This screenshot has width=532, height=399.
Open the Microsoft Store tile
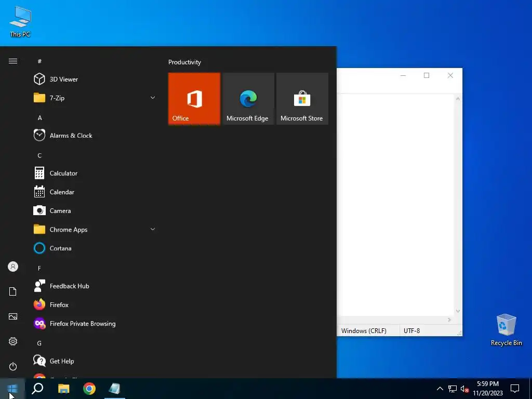click(x=302, y=99)
